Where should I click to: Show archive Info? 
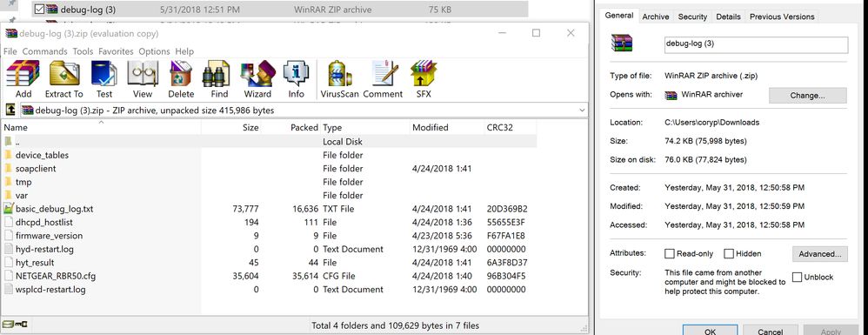(297, 79)
